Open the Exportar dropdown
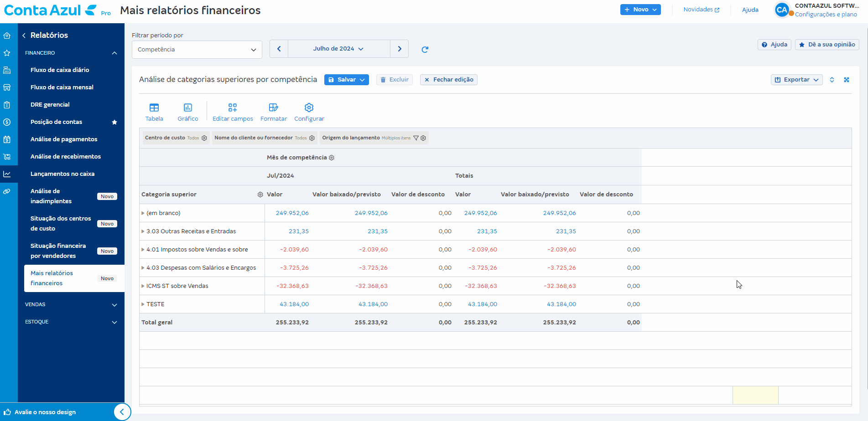 pos(796,80)
